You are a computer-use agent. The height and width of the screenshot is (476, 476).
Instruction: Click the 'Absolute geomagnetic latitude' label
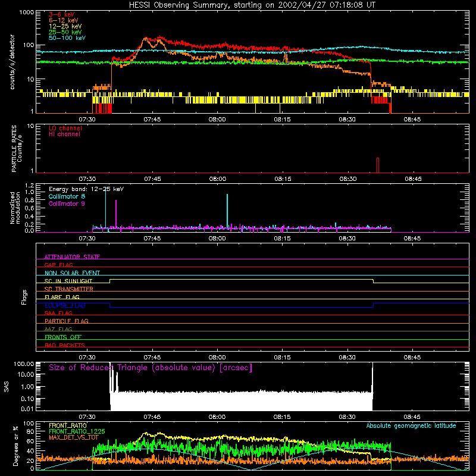tap(411, 425)
